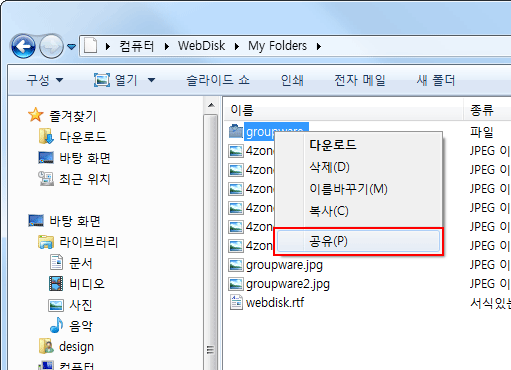This screenshot has height=370, width=511.
Task: Click the design user folder icon
Action: tap(46, 347)
